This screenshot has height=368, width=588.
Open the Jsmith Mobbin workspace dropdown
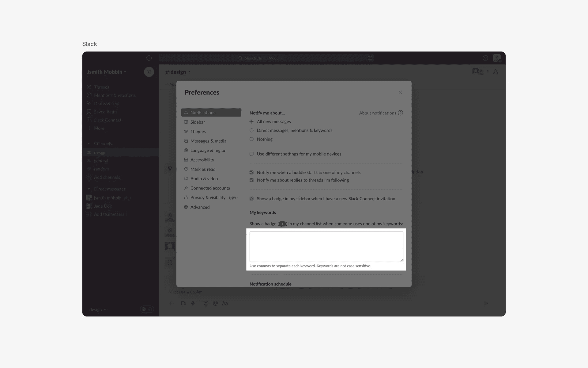107,72
